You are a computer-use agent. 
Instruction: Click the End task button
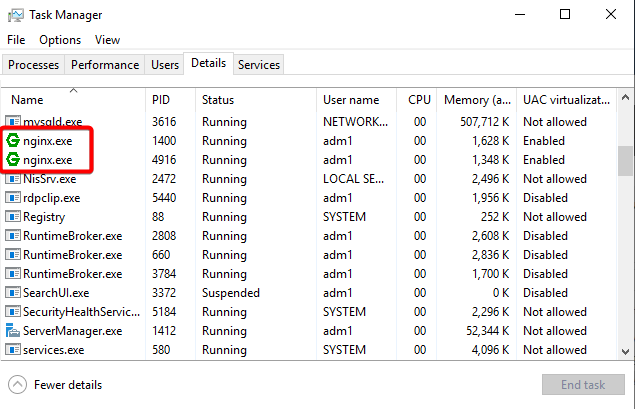[x=583, y=385]
